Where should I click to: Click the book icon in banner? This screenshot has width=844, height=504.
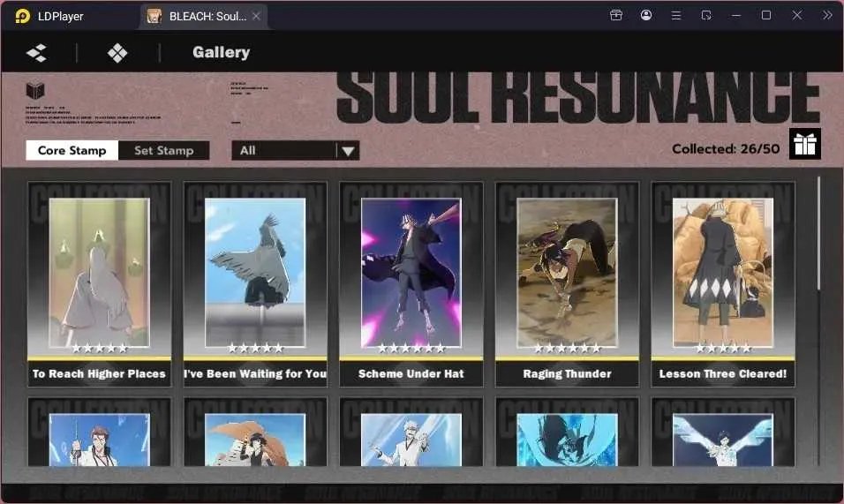click(x=35, y=91)
